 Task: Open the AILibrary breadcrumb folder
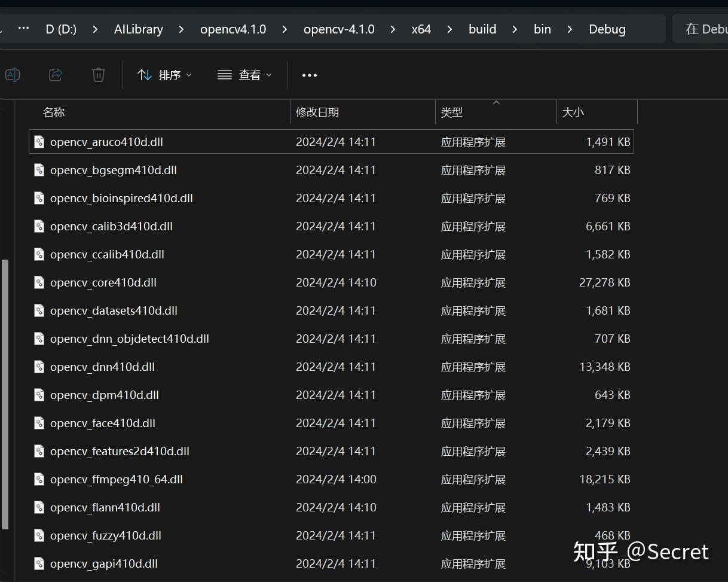click(138, 29)
